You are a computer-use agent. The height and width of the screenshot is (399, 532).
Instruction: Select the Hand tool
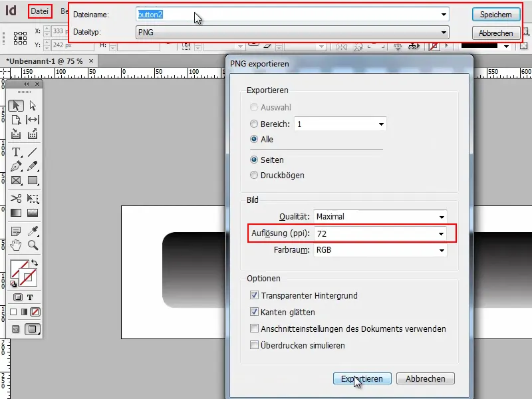coord(16,245)
